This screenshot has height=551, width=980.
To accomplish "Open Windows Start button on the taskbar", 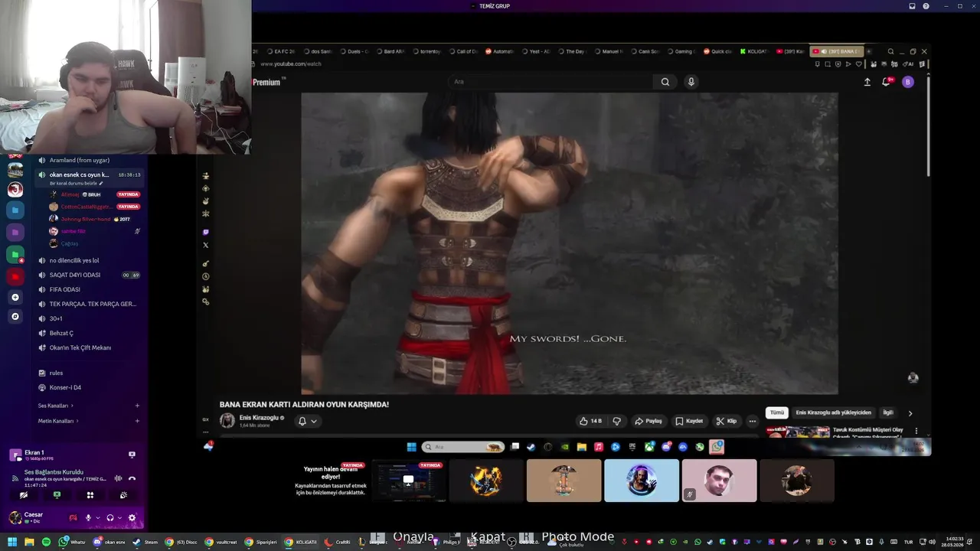I will 12,542.
